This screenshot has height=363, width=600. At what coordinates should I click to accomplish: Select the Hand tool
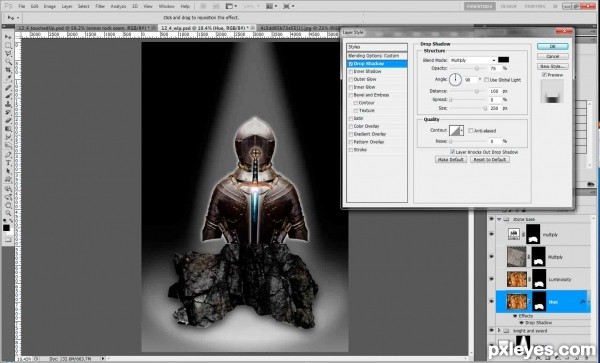[x=8, y=205]
